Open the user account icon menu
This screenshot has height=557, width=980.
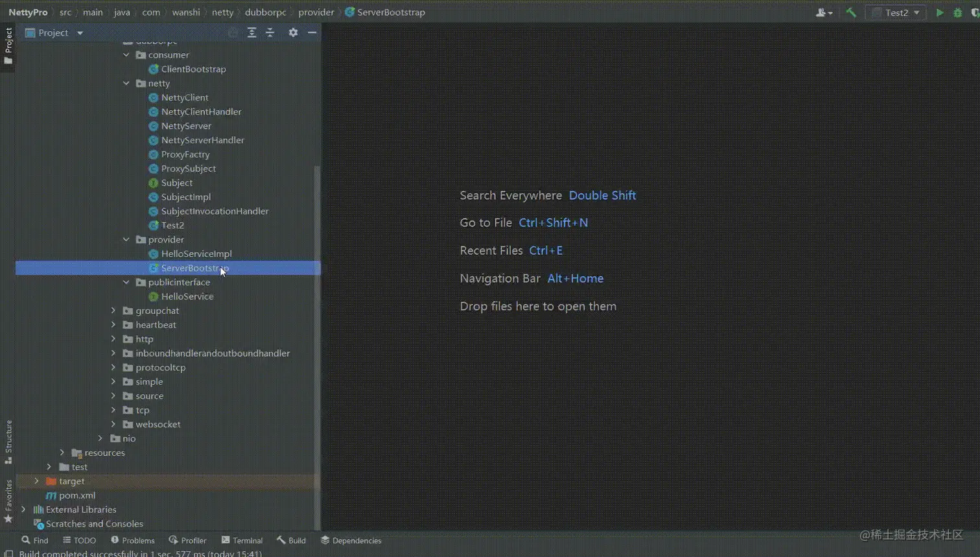point(824,12)
